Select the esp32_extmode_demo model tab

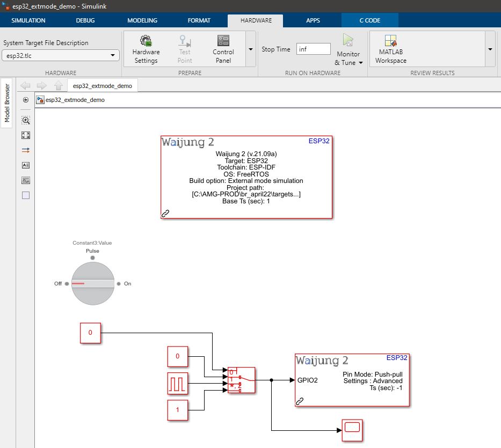click(102, 86)
